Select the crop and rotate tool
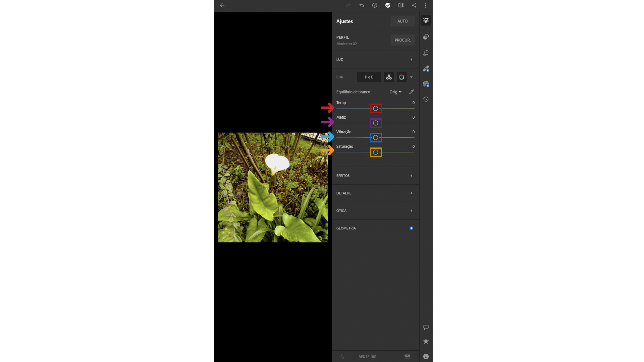 pos(426,53)
